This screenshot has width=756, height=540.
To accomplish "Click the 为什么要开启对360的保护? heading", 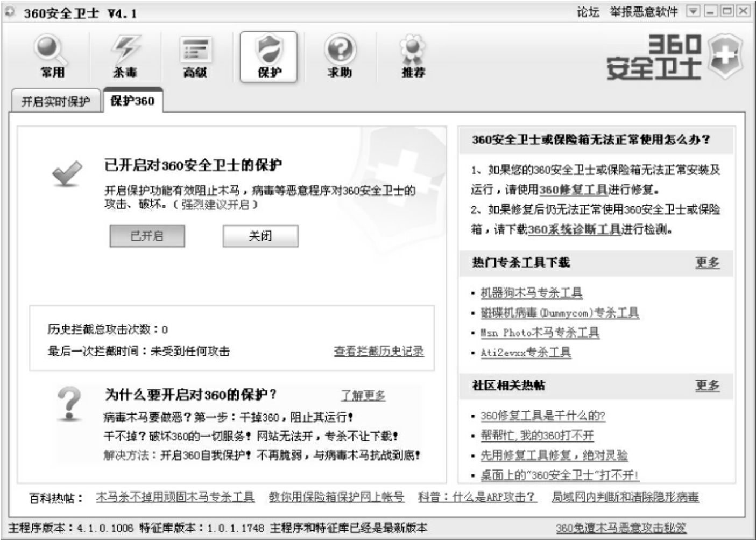I will click(191, 395).
